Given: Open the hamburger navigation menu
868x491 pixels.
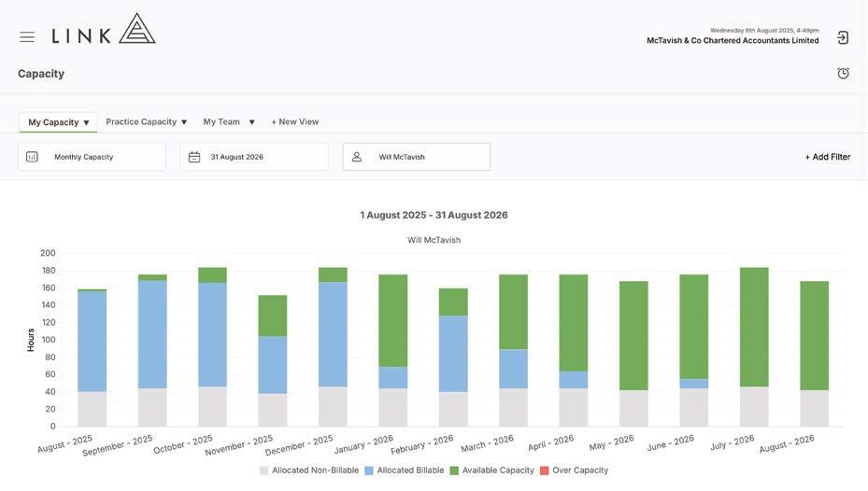Looking at the screenshot, I should (27, 37).
